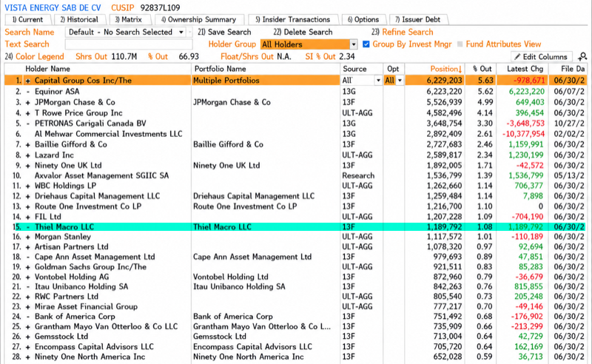This screenshot has height=364, width=592.
Task: Click Route One Investment Co LP holder
Action: (88, 206)
